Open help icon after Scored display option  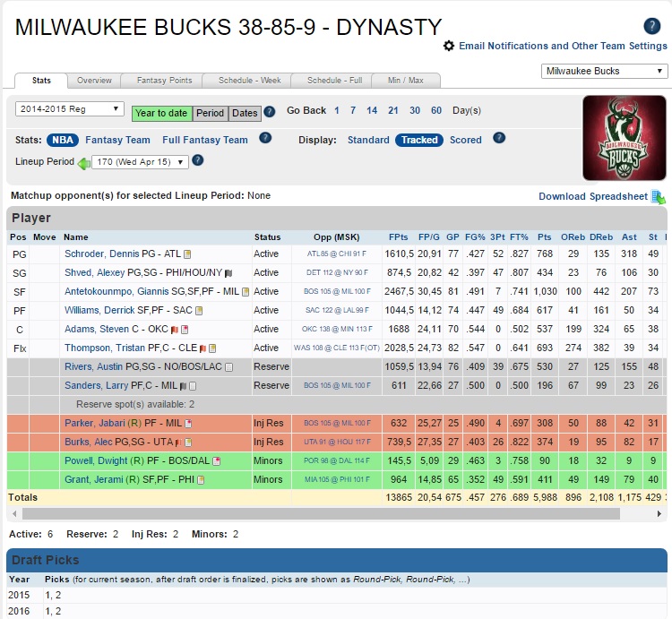pyautogui.click(x=499, y=138)
